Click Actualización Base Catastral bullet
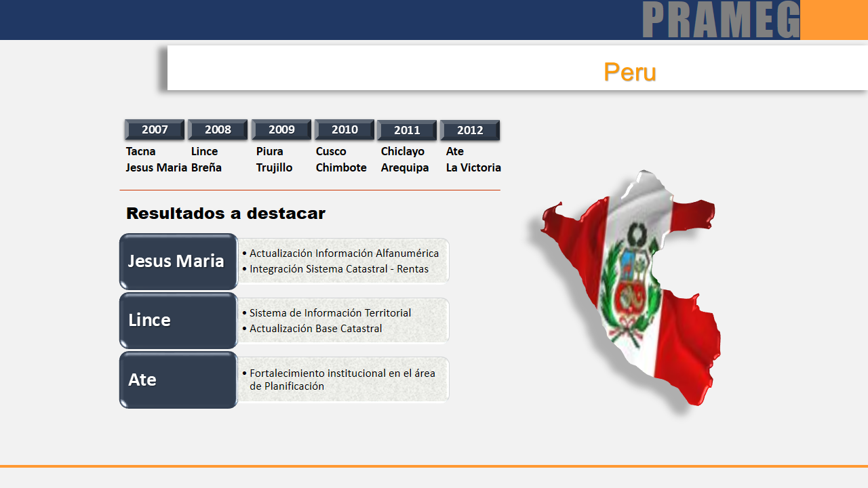 315,329
